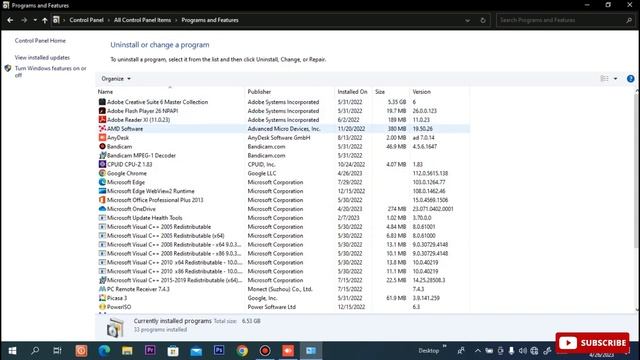The image size is (640, 360).
Task: Click the 5.35 GB size cell
Action: [x=397, y=102]
